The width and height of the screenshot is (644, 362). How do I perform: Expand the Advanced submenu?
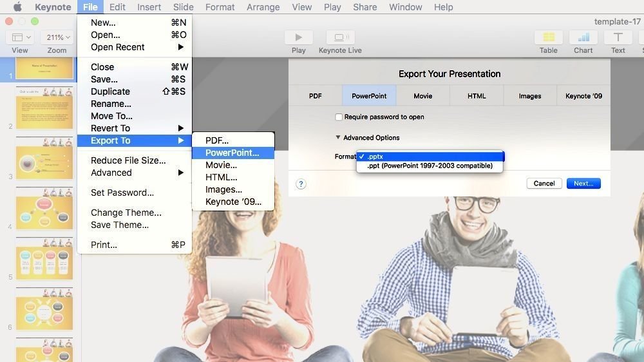[x=135, y=173]
